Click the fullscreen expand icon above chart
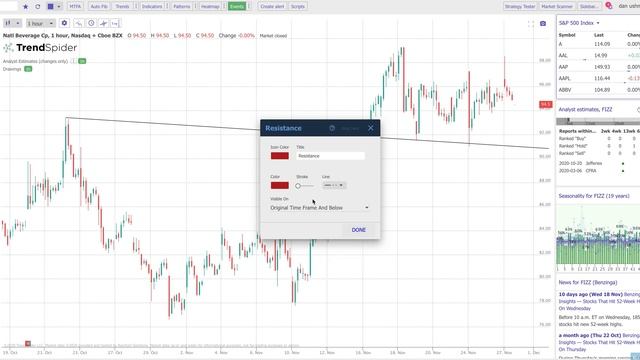Screen dimensions: 640x360 (531, 24)
